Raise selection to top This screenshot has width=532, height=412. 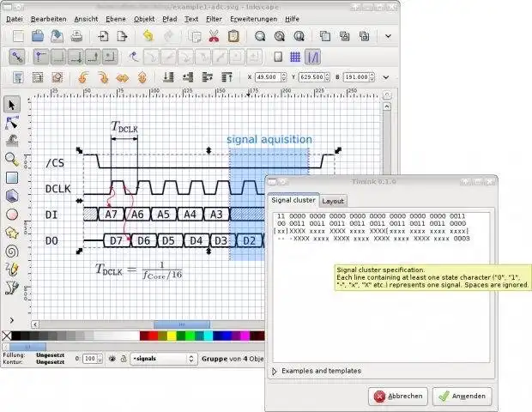pos(227,77)
